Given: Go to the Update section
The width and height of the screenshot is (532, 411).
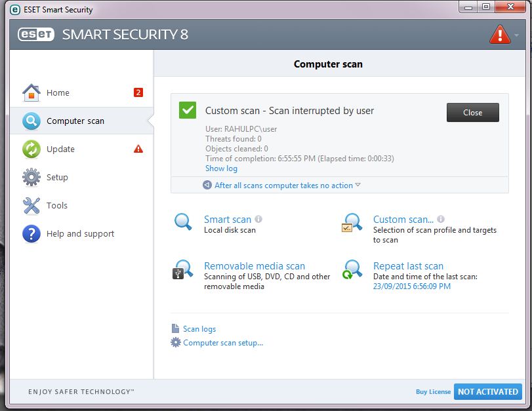Looking at the screenshot, I should coord(60,149).
